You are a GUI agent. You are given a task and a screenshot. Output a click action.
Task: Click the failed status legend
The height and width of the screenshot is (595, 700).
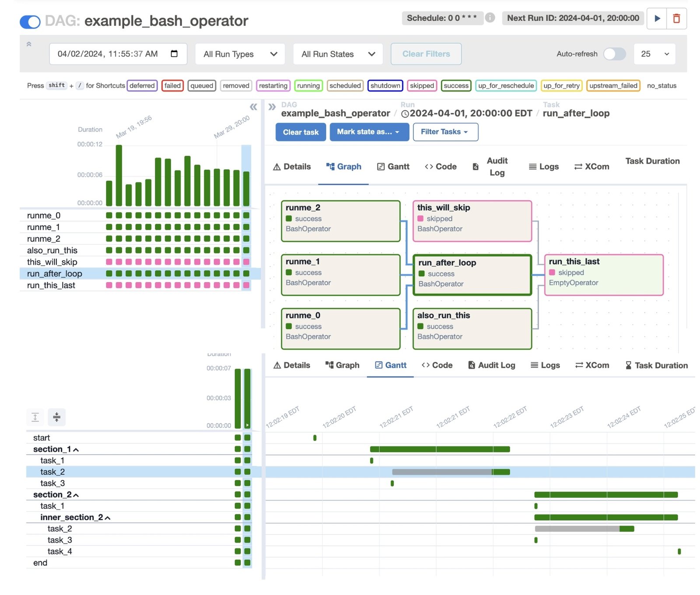172,86
